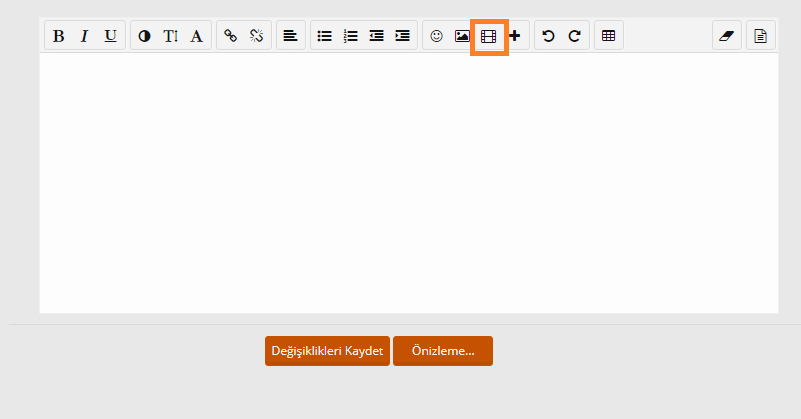Insert an image
Viewport: 801px width, 419px height.
pyautogui.click(x=462, y=36)
